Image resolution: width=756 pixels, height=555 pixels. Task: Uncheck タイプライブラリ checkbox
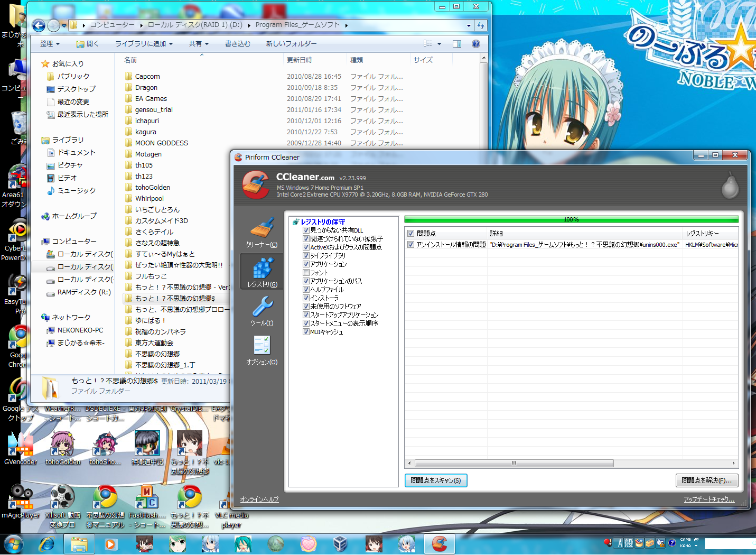(306, 256)
